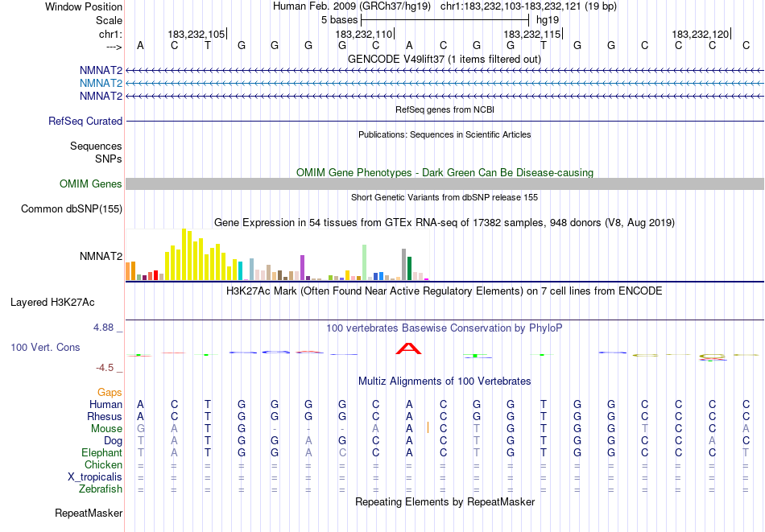Select the Elephant alignment row label

102,452
